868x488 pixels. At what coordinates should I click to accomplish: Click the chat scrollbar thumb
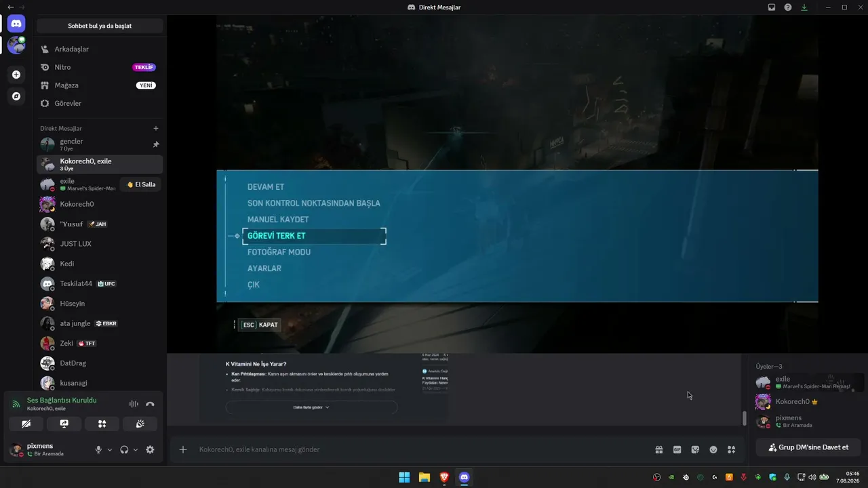(744, 418)
